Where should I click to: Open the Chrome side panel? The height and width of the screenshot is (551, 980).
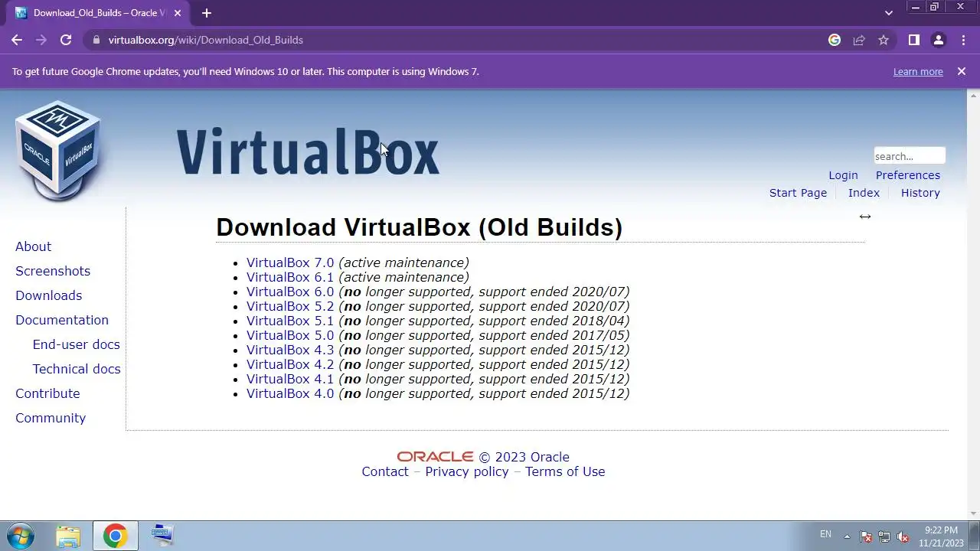pos(913,40)
